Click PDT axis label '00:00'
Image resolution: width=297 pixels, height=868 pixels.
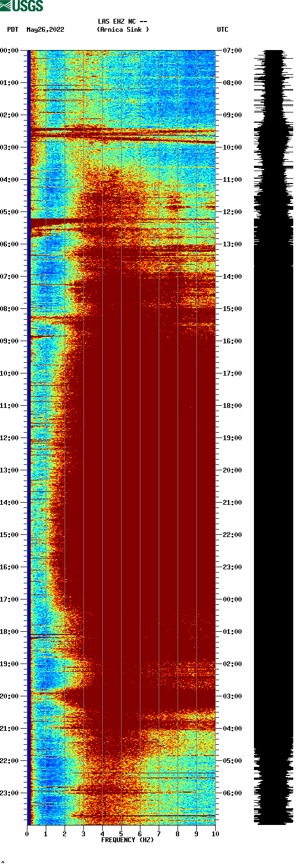tap(9, 51)
